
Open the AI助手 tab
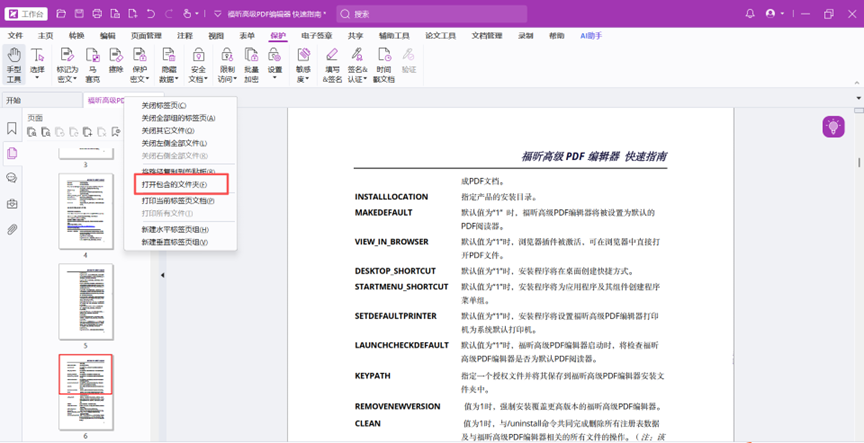click(591, 36)
